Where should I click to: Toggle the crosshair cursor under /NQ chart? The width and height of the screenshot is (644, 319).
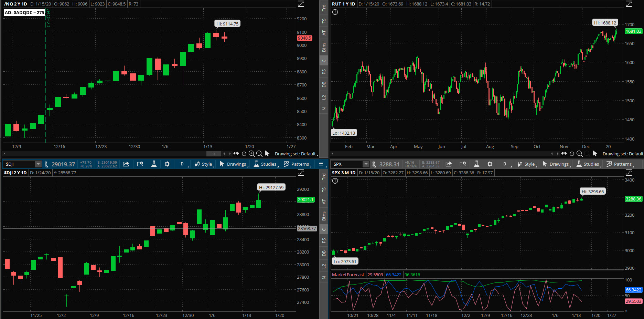[x=244, y=154]
